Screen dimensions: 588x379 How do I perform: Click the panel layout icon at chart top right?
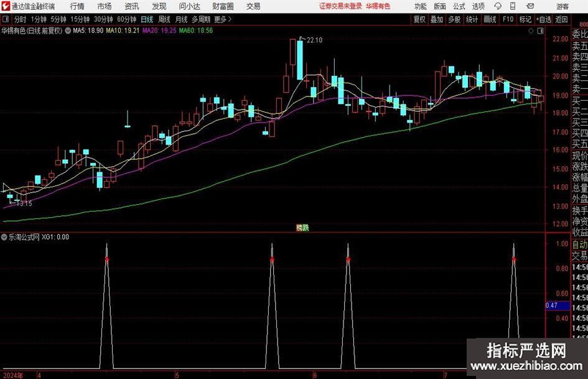[540, 31]
